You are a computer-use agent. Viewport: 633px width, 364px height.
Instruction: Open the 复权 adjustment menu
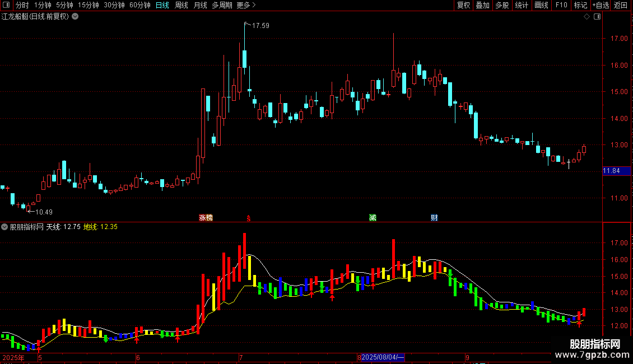pyautogui.click(x=463, y=5)
